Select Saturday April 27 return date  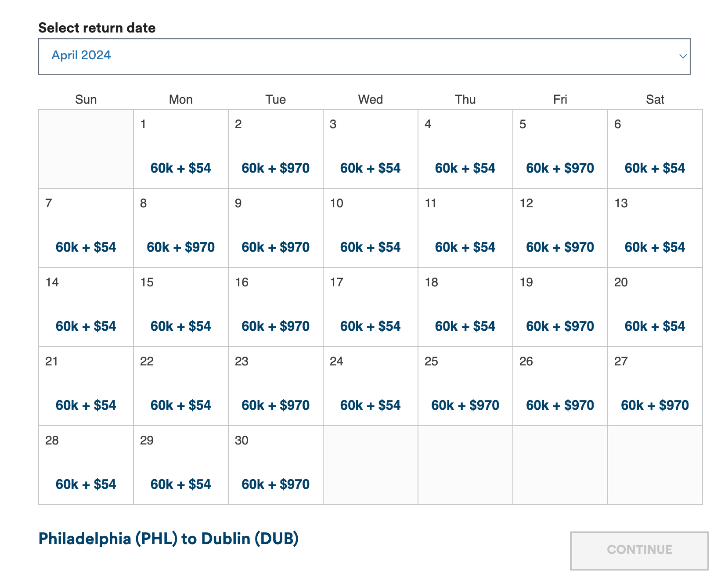click(x=655, y=387)
